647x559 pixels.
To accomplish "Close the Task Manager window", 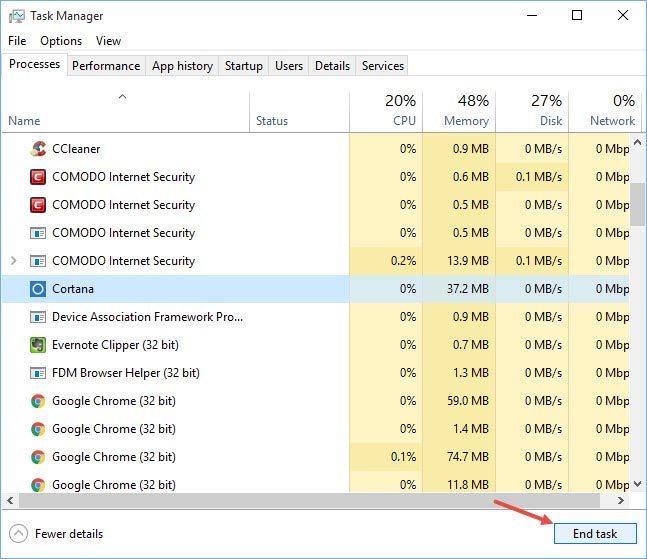I will (x=623, y=16).
